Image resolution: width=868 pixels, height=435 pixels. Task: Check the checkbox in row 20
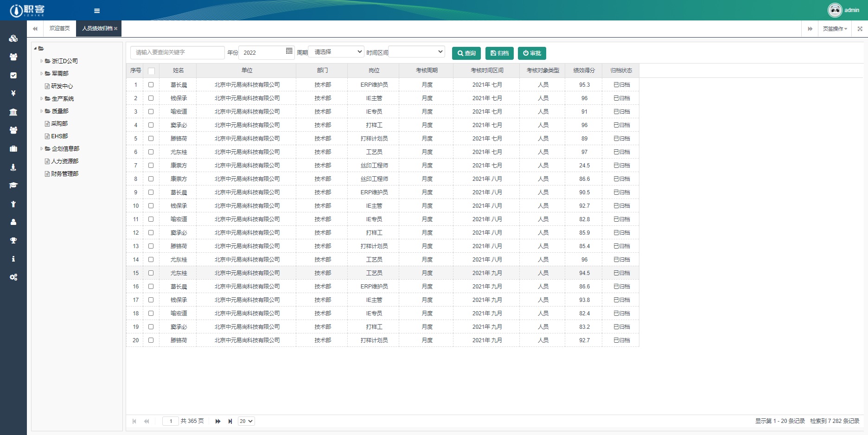click(x=151, y=340)
